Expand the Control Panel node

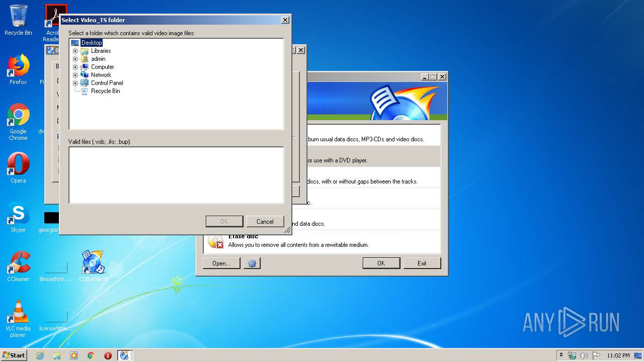[75, 83]
